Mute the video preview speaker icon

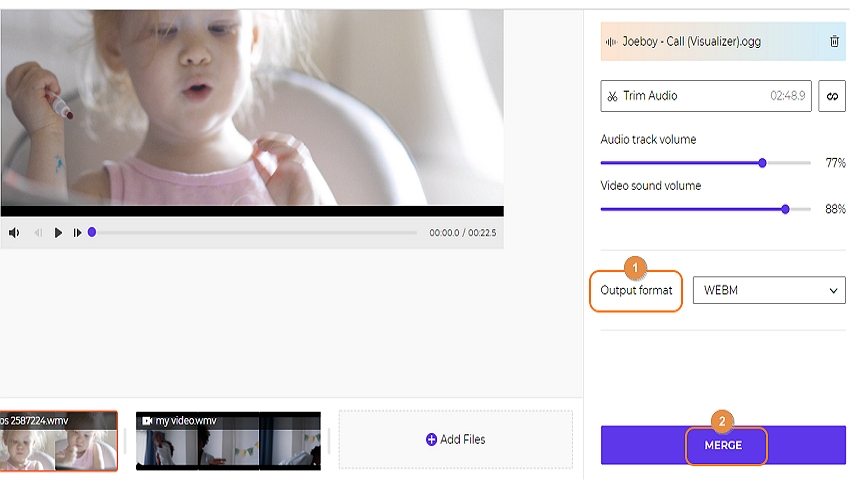(14, 233)
